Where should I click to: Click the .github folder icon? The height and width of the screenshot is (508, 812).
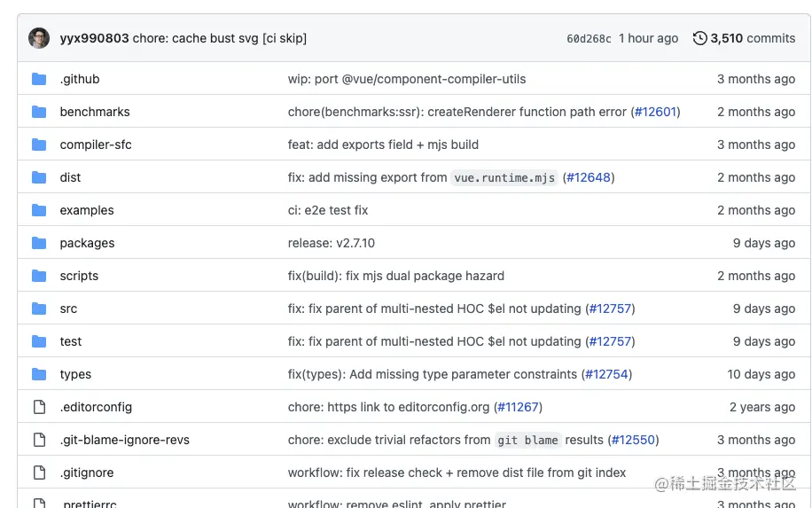click(x=39, y=79)
